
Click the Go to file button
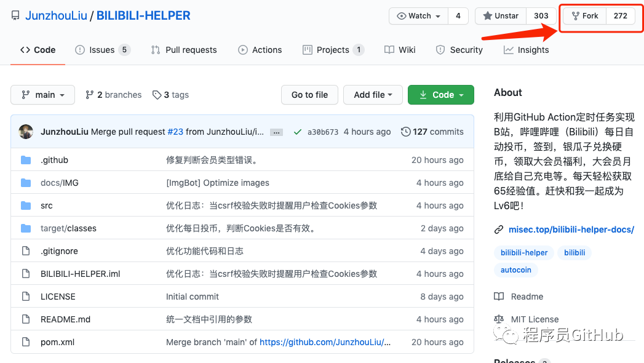click(309, 95)
